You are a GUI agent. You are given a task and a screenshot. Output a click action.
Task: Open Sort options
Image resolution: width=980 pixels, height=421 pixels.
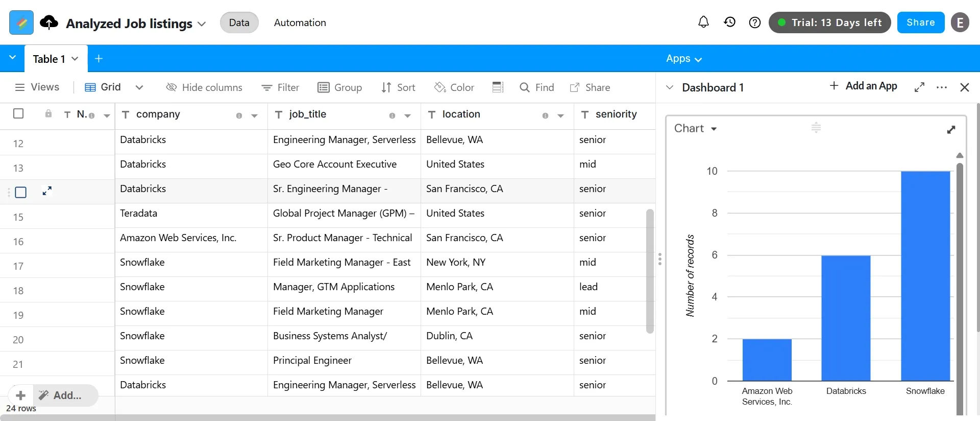click(x=398, y=87)
